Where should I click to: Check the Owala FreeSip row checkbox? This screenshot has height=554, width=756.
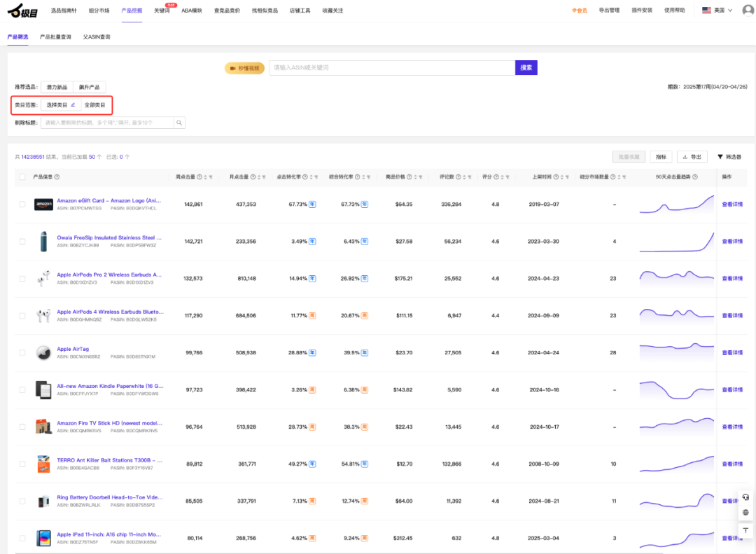[22, 242]
